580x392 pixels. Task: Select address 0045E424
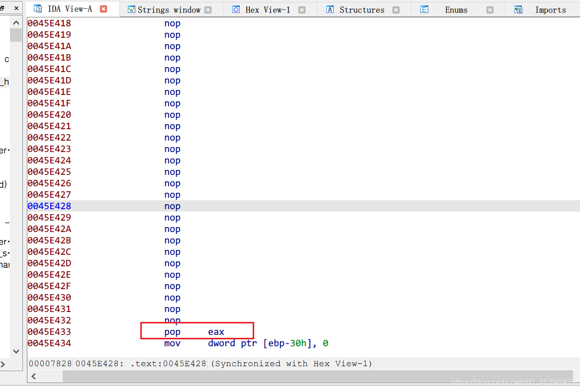[x=49, y=160]
